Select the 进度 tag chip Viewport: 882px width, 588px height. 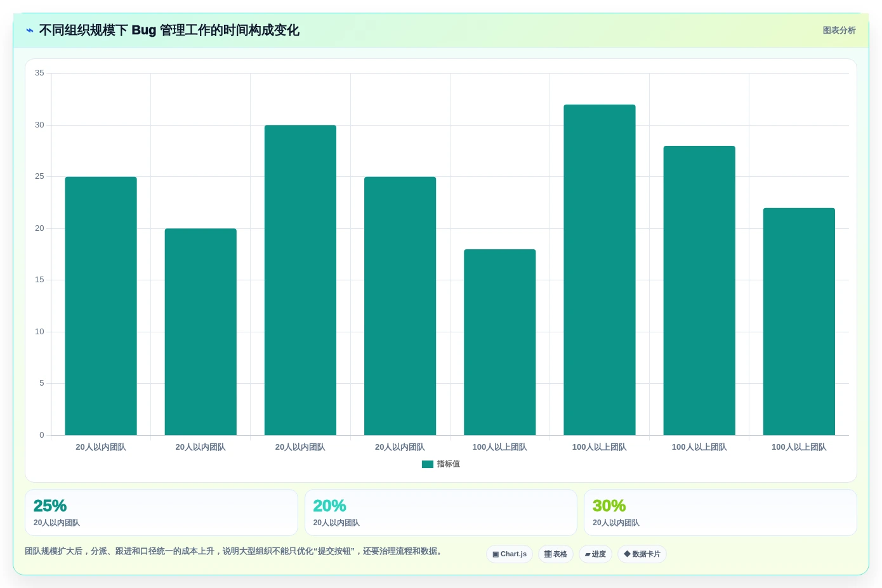coord(595,554)
